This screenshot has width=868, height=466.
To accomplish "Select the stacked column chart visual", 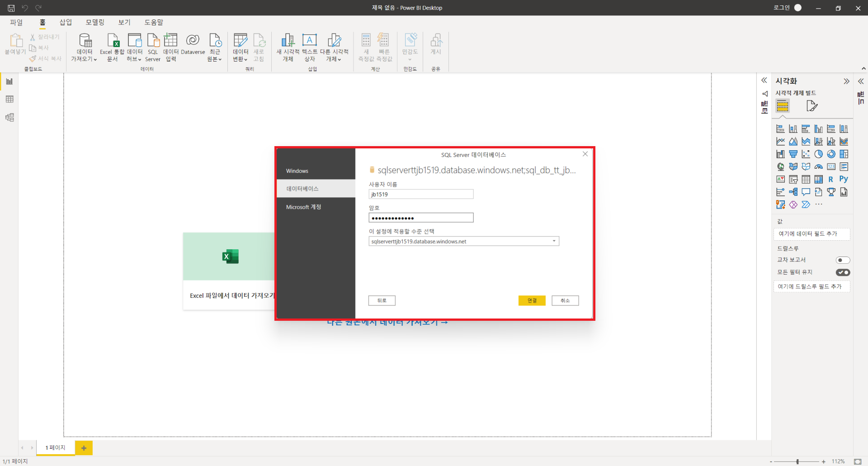I will [x=793, y=129].
